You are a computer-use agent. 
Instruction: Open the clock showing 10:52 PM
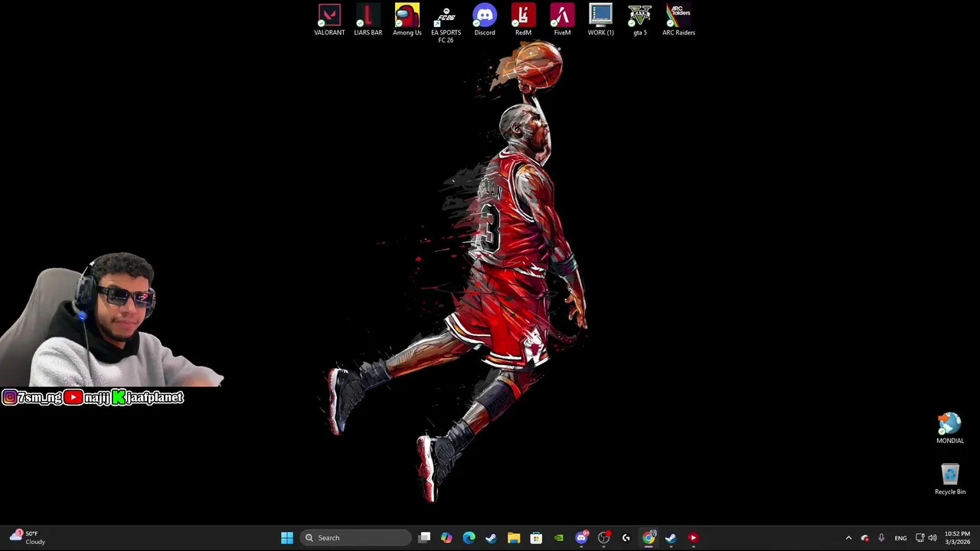957,538
